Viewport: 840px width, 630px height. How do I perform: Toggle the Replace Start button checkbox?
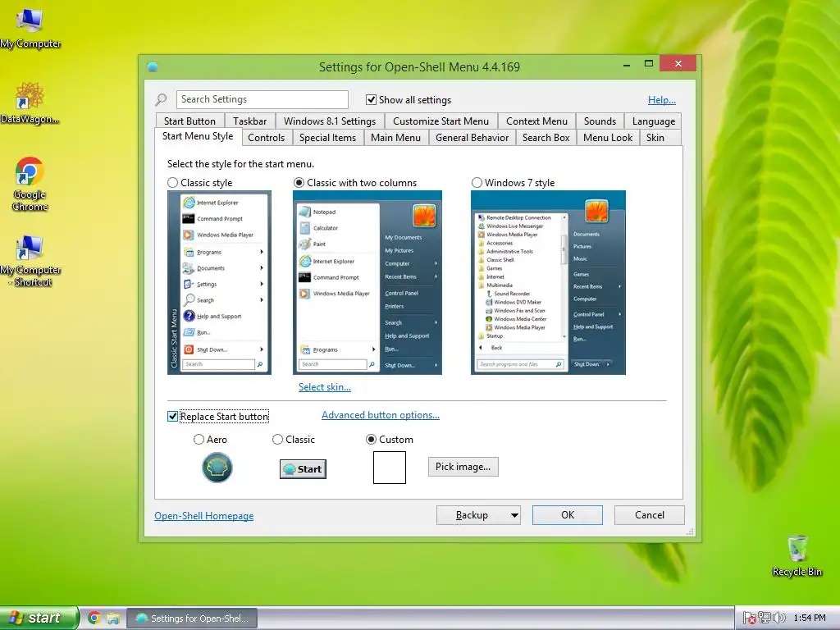coord(172,416)
